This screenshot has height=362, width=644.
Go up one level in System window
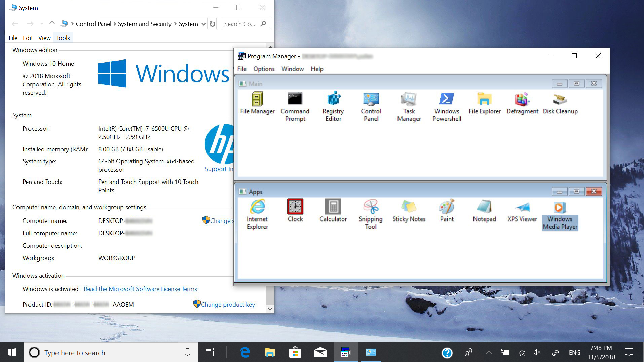coord(52,24)
